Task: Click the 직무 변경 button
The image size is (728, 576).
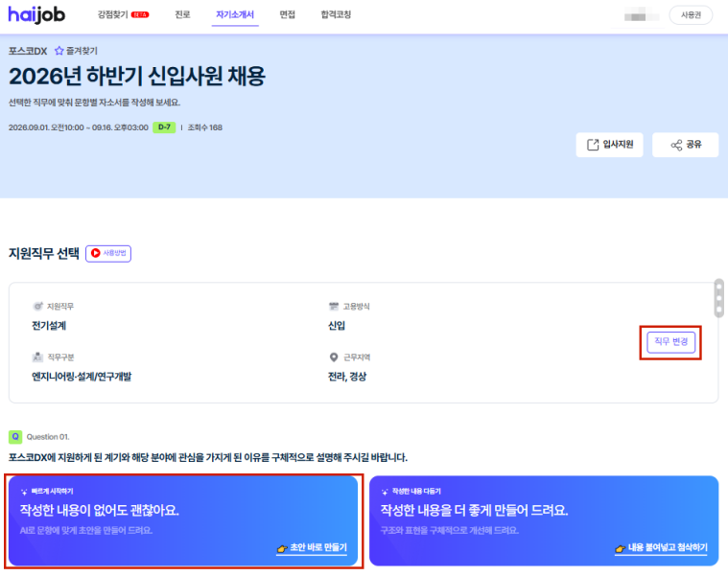Action: coord(670,342)
